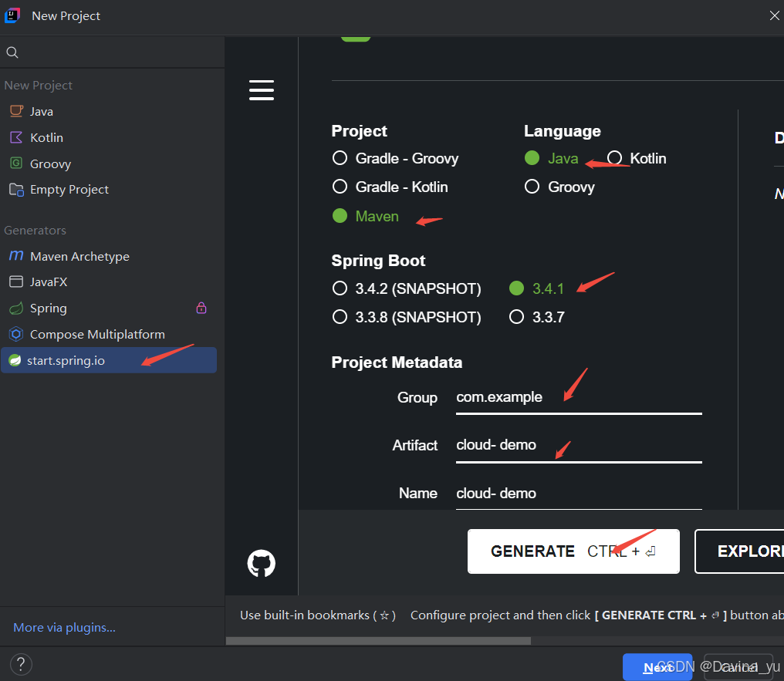Pick Groovy as the language radio
Viewport: 784px width, 681px height.
pos(532,187)
